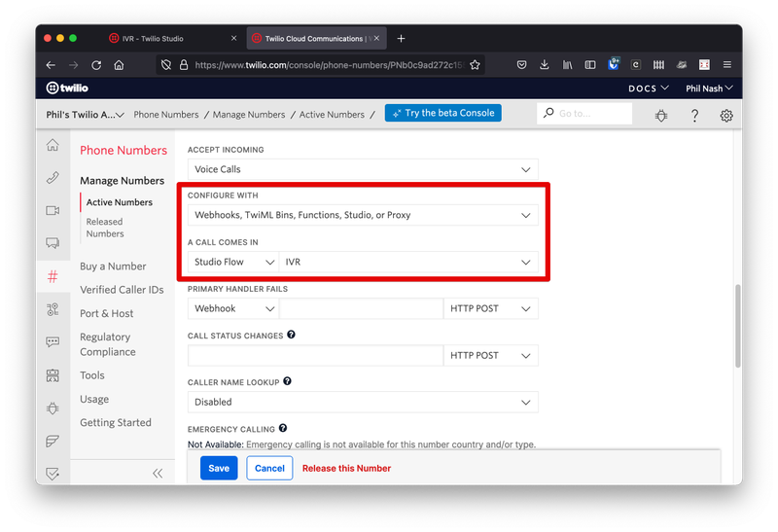Open the Studio Flow handler type dropdown

pos(233,262)
